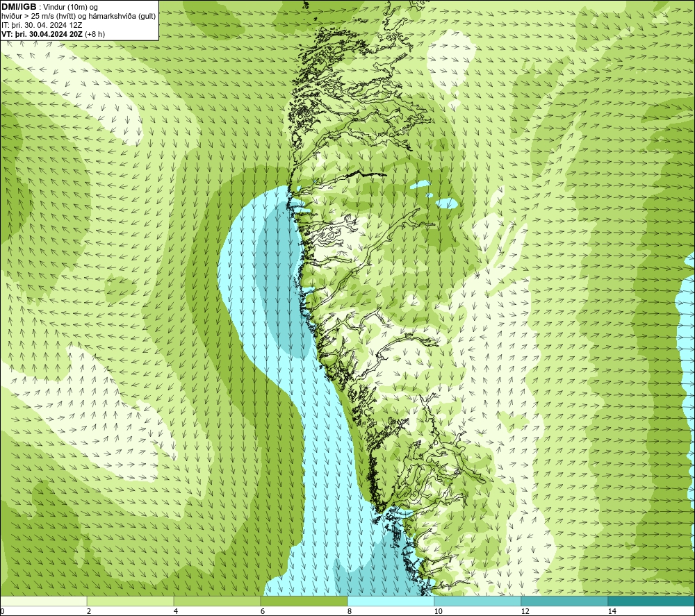Click the "VT: þri. 30.04.2024 20Z (+8 h)" line
Image resolution: width=695 pixels, height=616 pixels.
(54, 34)
